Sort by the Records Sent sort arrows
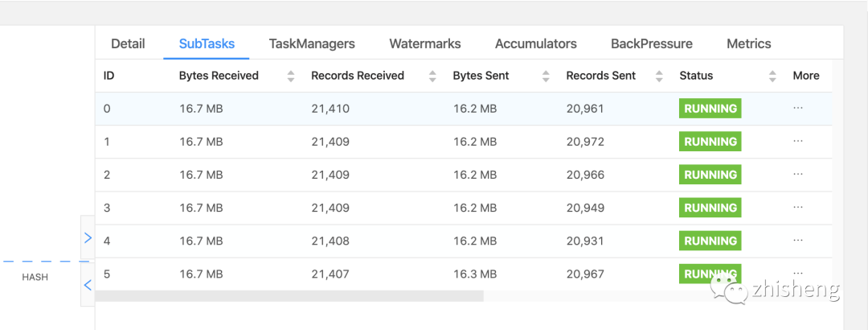 tap(659, 76)
